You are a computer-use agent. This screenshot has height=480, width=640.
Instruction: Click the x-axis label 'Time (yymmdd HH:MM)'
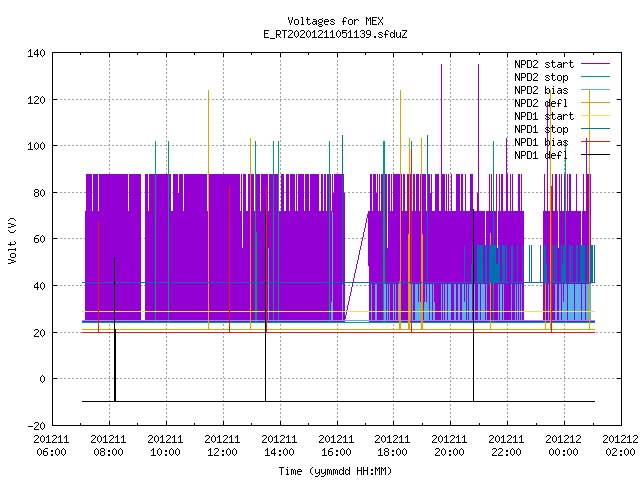335,471
